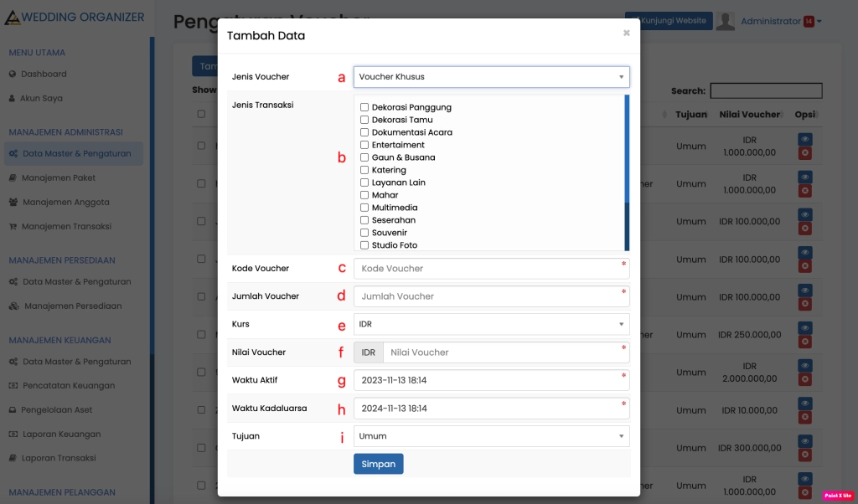Tick the Katering transaction checkbox
The width and height of the screenshot is (858, 504).
click(x=364, y=170)
